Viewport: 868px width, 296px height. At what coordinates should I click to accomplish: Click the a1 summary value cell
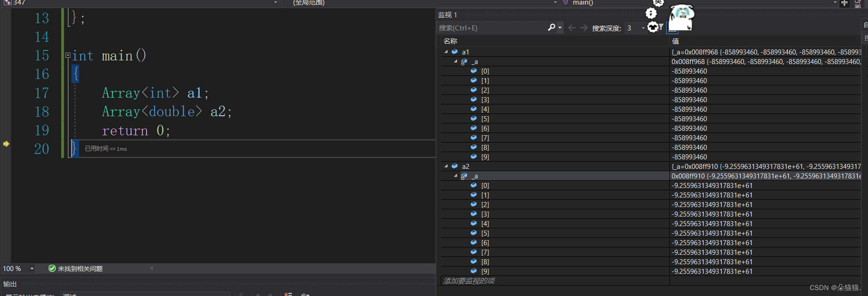pyautogui.click(x=766, y=52)
